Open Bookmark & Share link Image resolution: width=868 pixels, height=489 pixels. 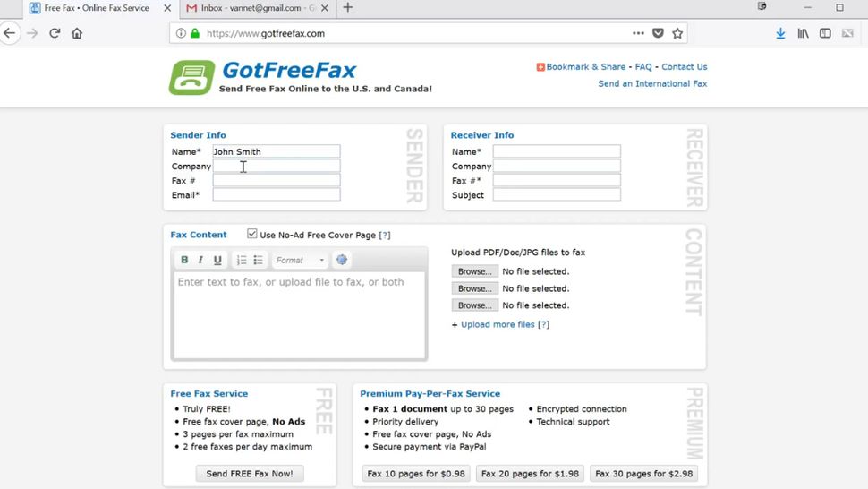coord(586,67)
